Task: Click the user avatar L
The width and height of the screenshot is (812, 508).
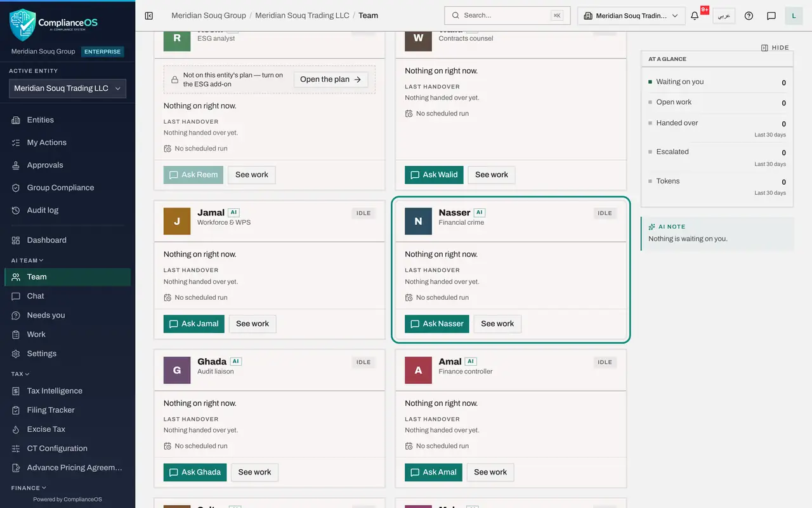Action: [794, 16]
